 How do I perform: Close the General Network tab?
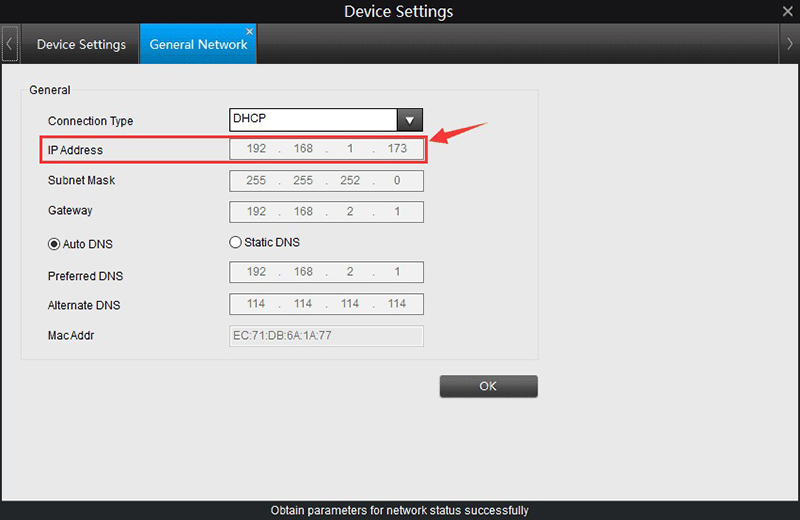click(250, 31)
